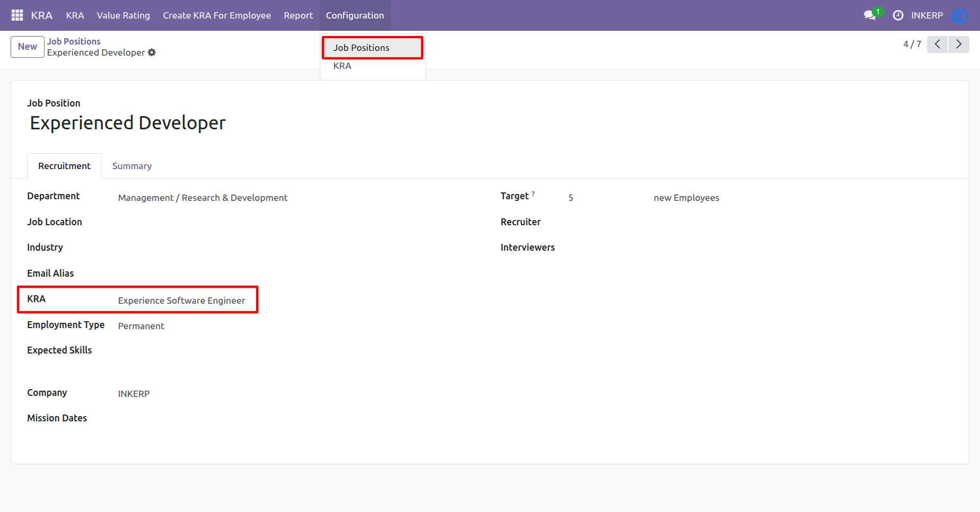Viewport: 980px width, 512px height.
Task: Open the Value Rating menu
Action: coord(123,15)
